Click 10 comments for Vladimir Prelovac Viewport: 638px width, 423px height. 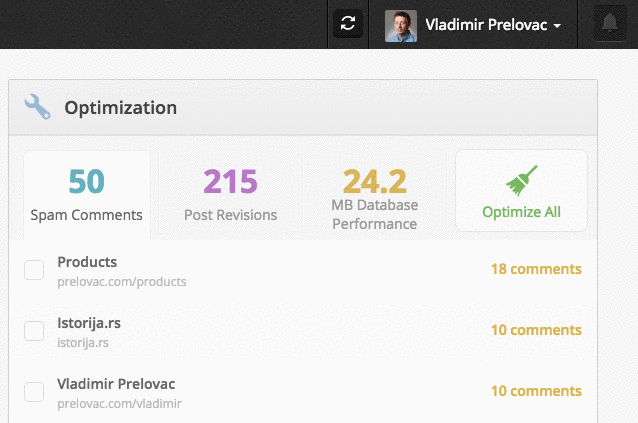coord(536,391)
